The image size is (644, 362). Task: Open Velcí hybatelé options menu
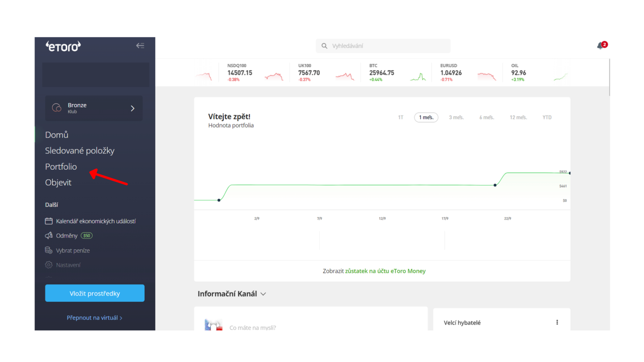coord(557,322)
